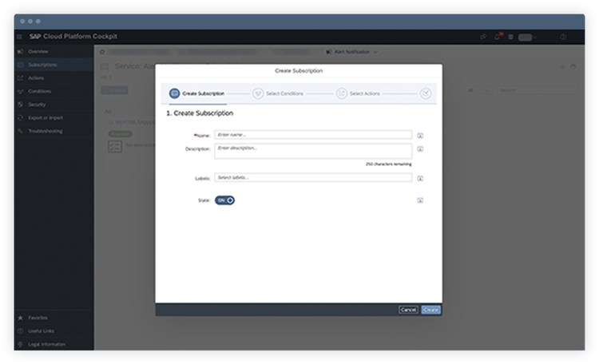
Task: Open Favorites in the sidebar footer
Action: tap(54, 318)
